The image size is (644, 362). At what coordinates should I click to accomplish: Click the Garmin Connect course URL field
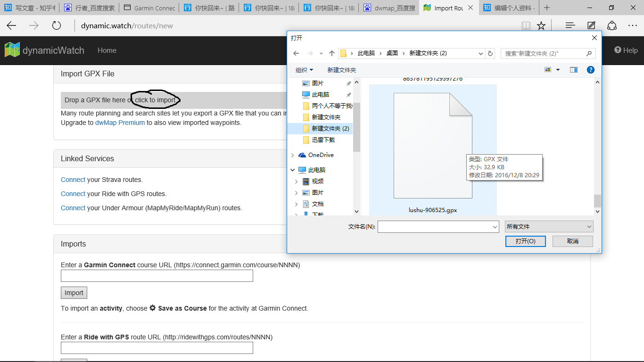pyautogui.click(x=157, y=276)
